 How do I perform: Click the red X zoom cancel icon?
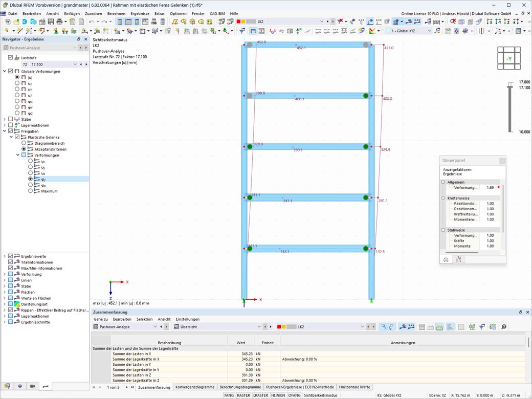click(x=453, y=21)
